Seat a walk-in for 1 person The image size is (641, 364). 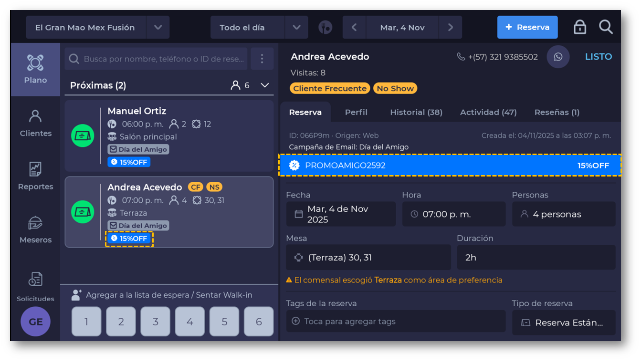pos(86,322)
